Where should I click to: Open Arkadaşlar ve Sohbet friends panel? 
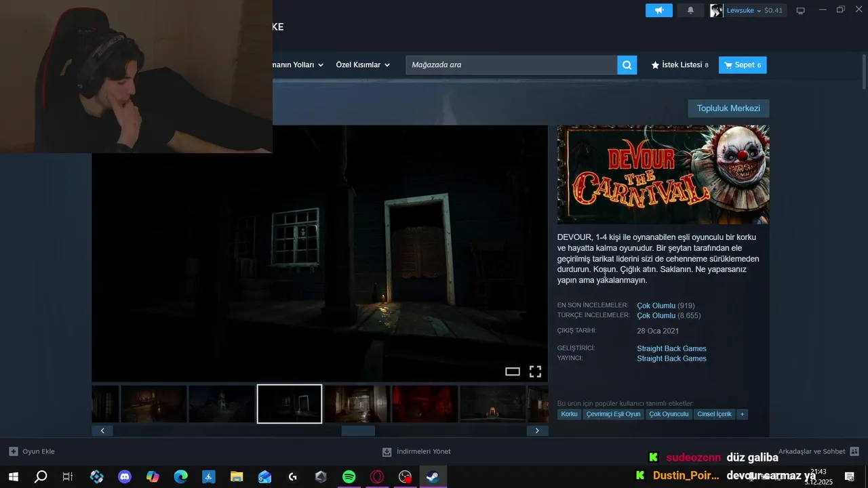click(818, 451)
